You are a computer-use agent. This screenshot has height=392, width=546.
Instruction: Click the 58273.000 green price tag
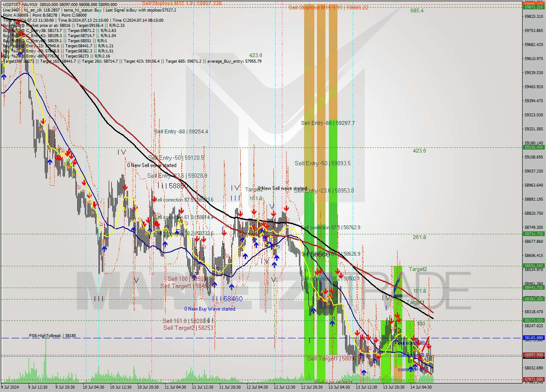click(534, 320)
